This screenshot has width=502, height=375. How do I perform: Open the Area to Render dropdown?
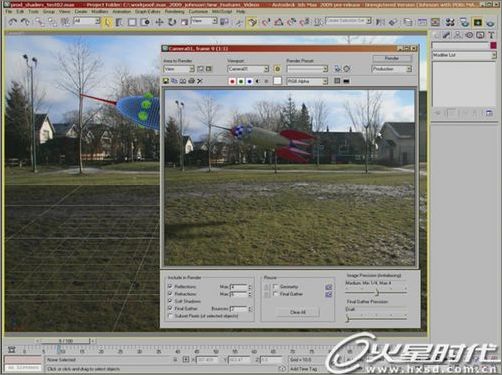[x=179, y=69]
